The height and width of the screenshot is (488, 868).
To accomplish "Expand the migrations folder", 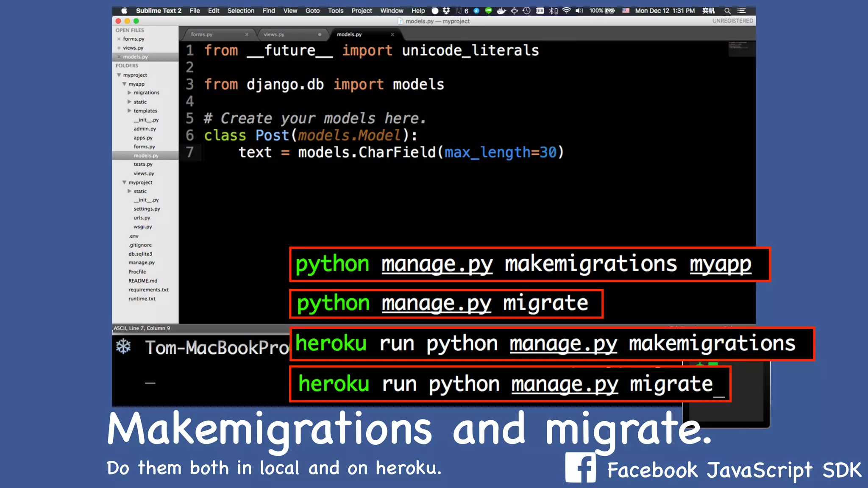I will point(129,93).
